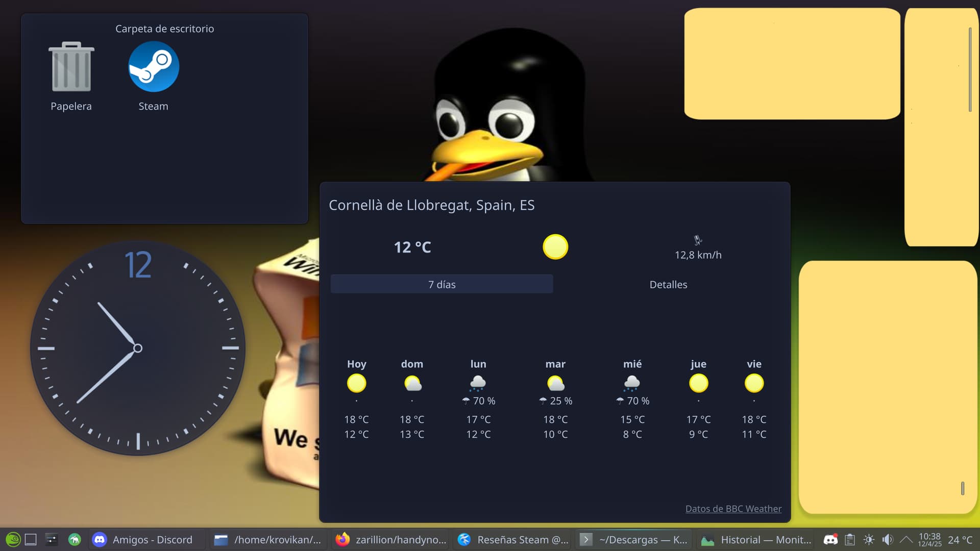Click the mié 70 % precipitation value
This screenshot has height=551, width=980.
(x=632, y=401)
